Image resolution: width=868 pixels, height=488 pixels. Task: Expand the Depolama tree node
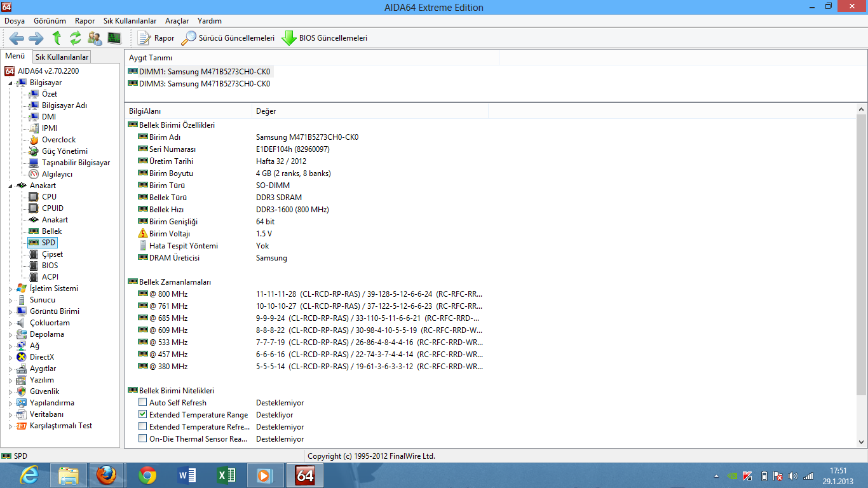point(10,334)
